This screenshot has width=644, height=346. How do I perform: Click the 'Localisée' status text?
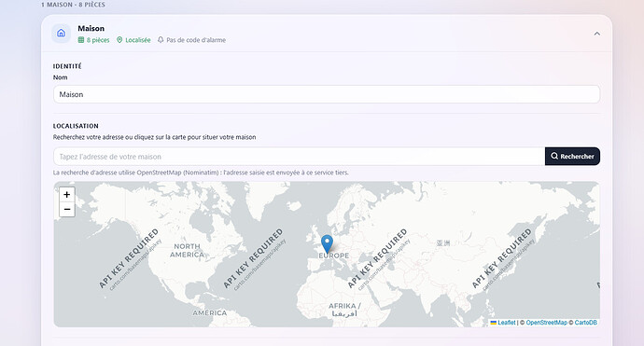pyautogui.click(x=138, y=40)
